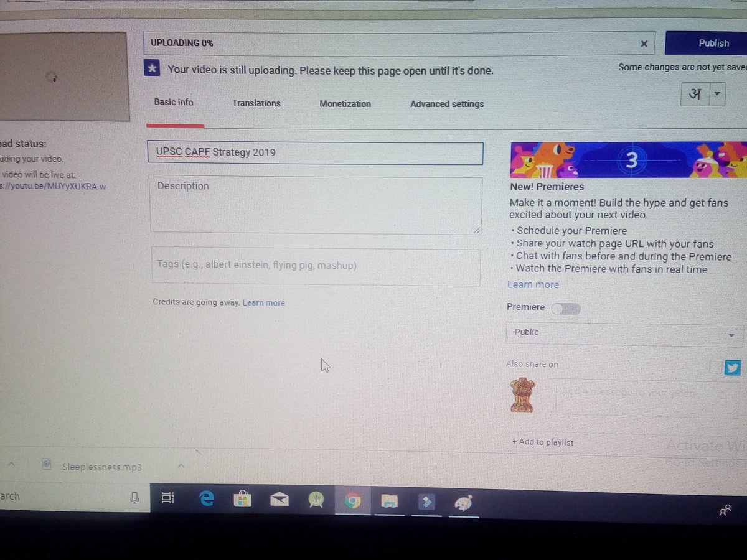Click the channel emblem avatar
Image resolution: width=747 pixels, height=560 pixels.
[x=522, y=395]
